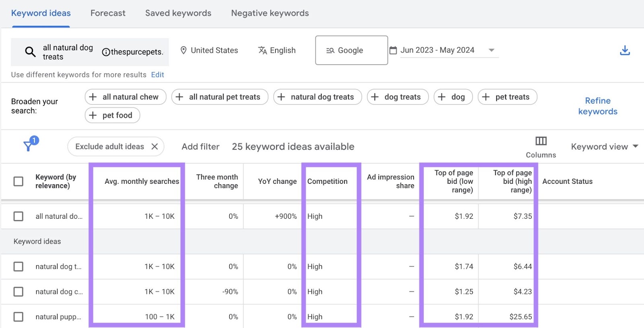Viewport: 644px width, 328px height.
Task: Remove the Exclude adult ideas filter
Action: 155,147
